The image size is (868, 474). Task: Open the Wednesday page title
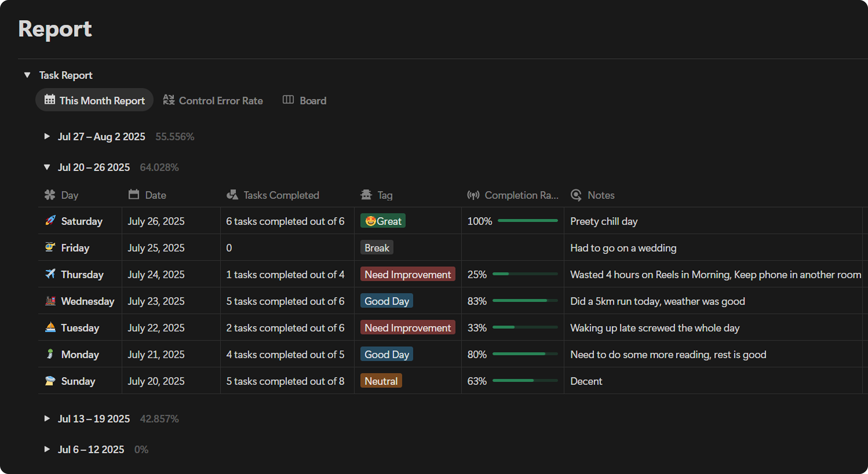click(x=88, y=301)
